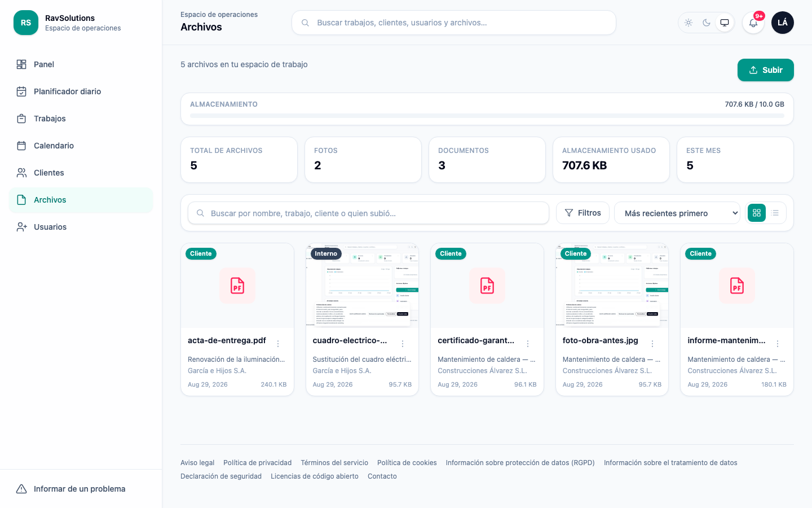This screenshot has height=508, width=812.
Task: Go to Clientes section
Action: pos(81,173)
